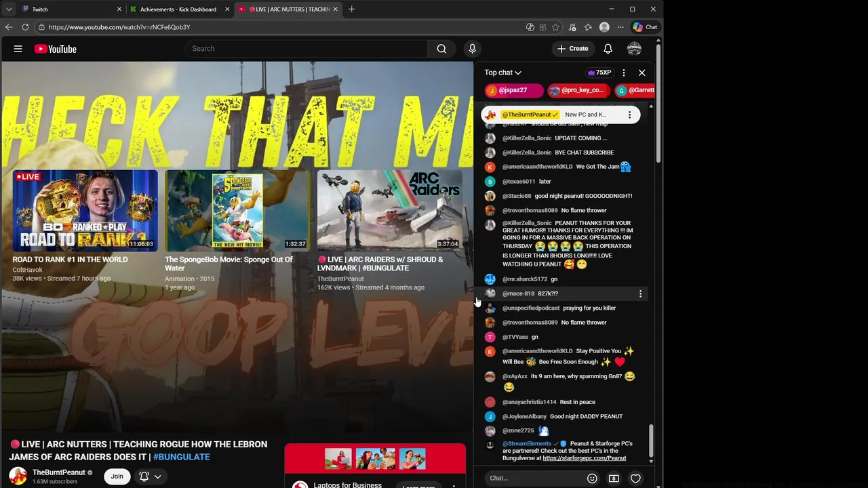868x488 pixels.
Task: Close the Twitch tab
Action: 119,9
